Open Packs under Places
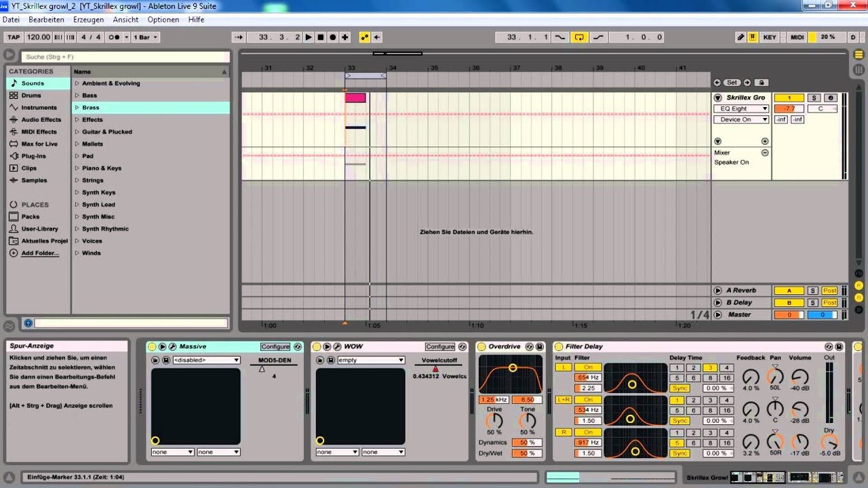Image resolution: width=868 pixels, height=488 pixels. [x=31, y=217]
